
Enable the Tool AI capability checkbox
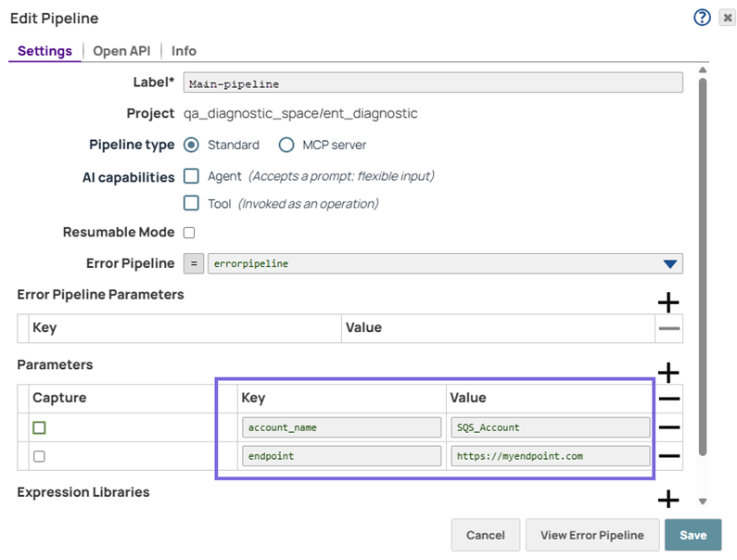192,203
